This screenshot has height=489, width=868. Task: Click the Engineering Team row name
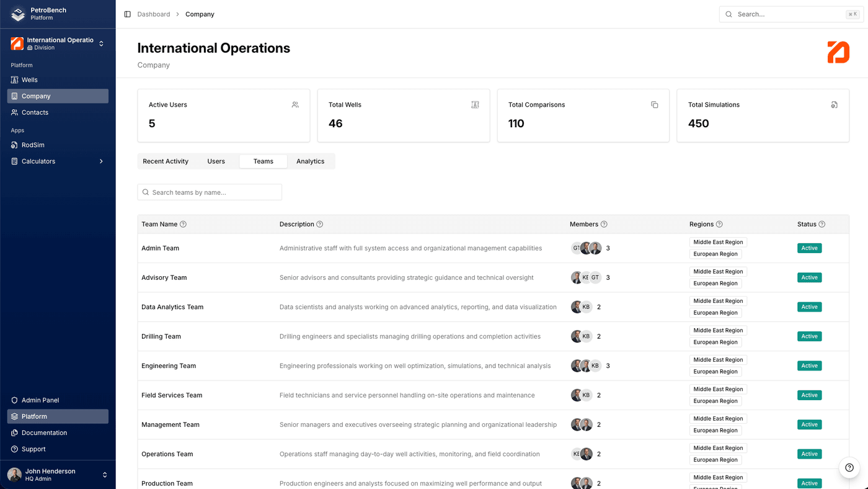169,366
